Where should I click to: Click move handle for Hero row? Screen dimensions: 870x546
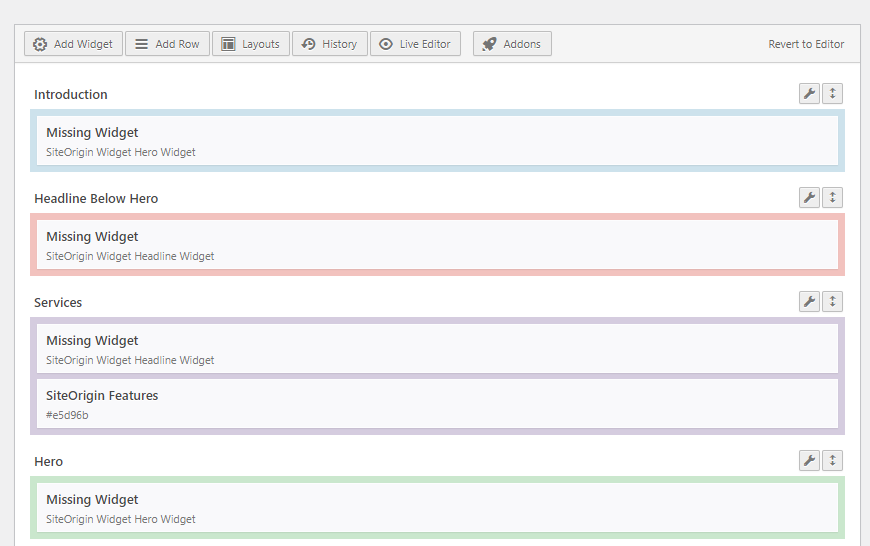tap(832, 461)
